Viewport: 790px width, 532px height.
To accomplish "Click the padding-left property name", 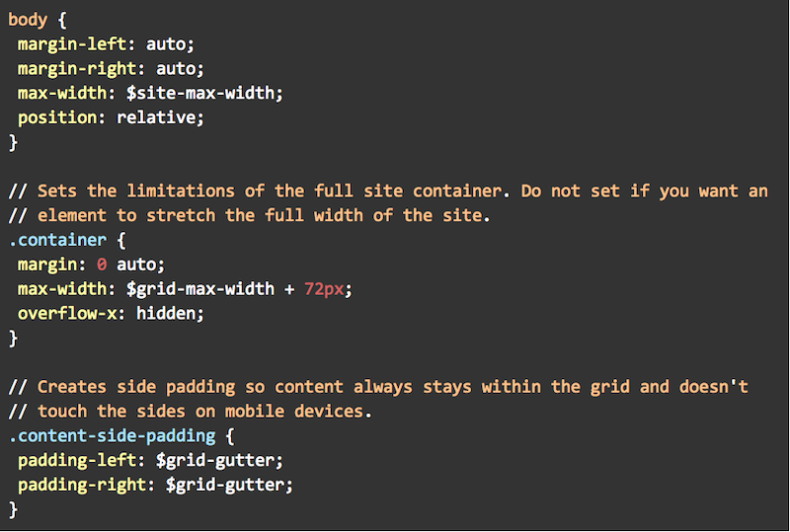I will coord(77,460).
